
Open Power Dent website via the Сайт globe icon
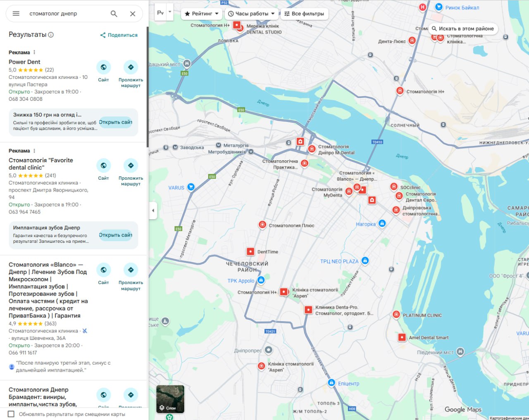[x=103, y=66]
